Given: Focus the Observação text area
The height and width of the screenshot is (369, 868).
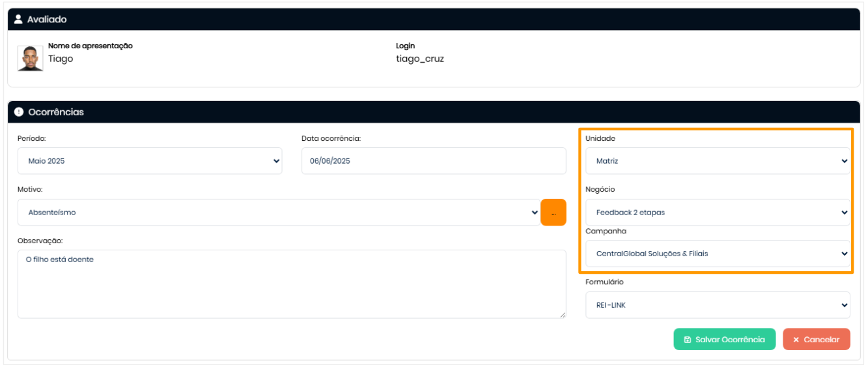Looking at the screenshot, I should point(291,284).
